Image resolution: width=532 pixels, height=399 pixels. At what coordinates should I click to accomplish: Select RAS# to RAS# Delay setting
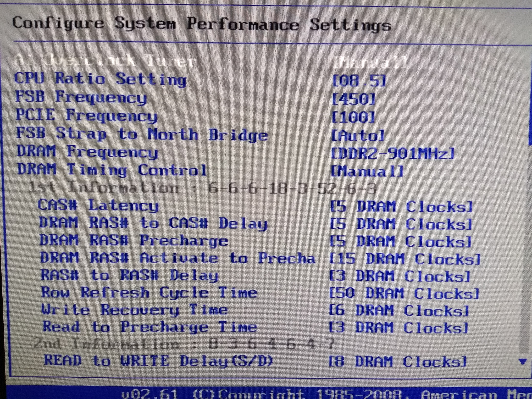129,275
